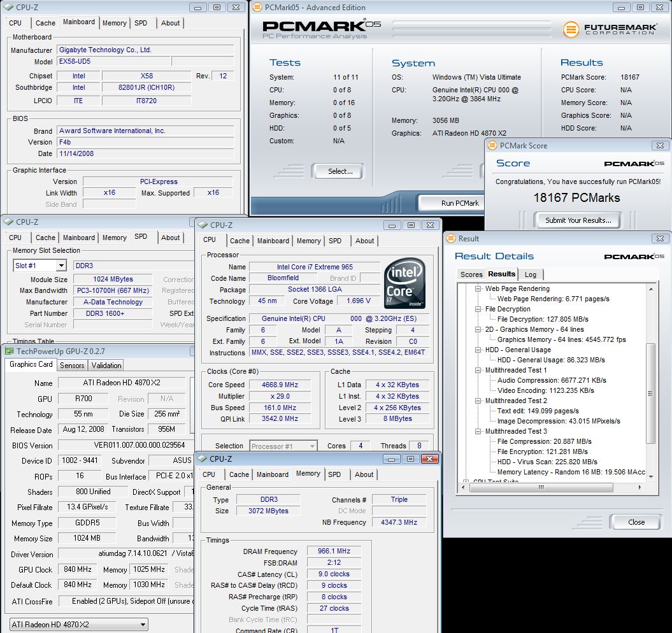Click the PCMark Score dialog title icon
This screenshot has height=633, width=672.
point(492,146)
